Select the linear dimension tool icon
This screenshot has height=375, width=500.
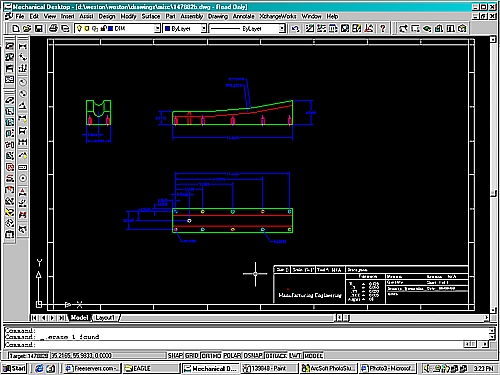pos(23,46)
